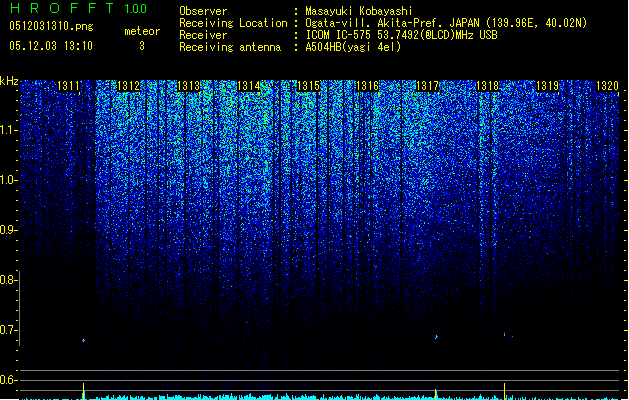Click the 0.9 kHz axis label
Screen dimensions: 629x400
tap(8, 230)
